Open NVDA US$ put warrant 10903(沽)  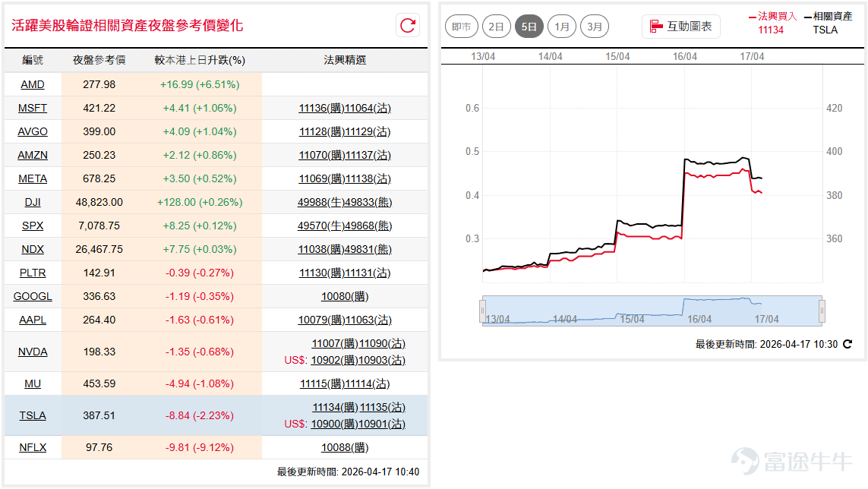pos(382,361)
